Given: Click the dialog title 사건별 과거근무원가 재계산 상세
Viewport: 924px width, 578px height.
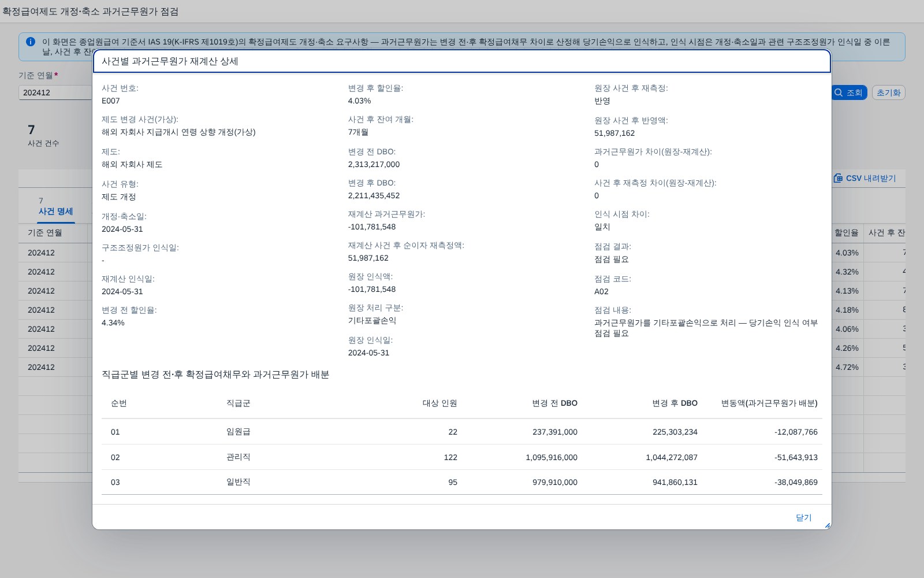Looking at the screenshot, I should click(170, 61).
